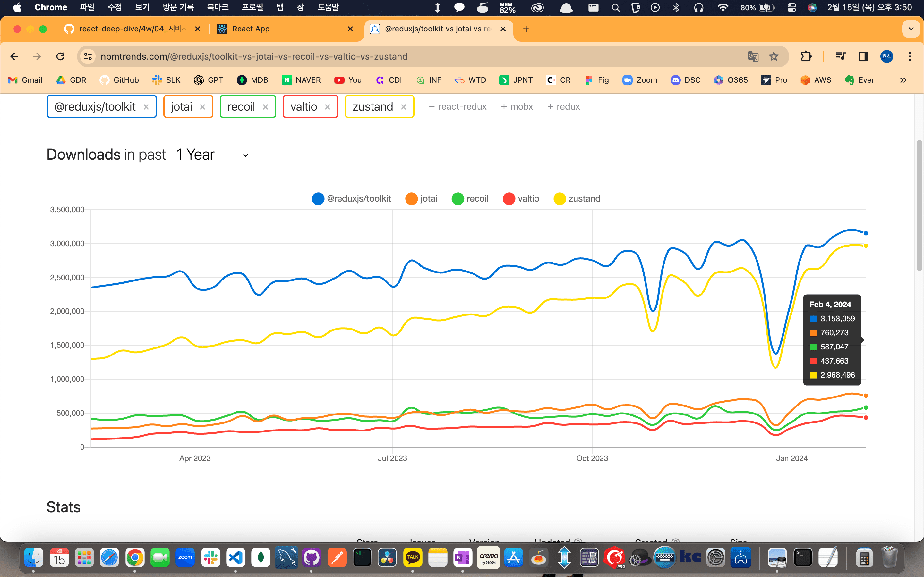Screen dimensions: 924x577
Task: Toggle the Chrome side panel icon
Action: tap(863, 56)
